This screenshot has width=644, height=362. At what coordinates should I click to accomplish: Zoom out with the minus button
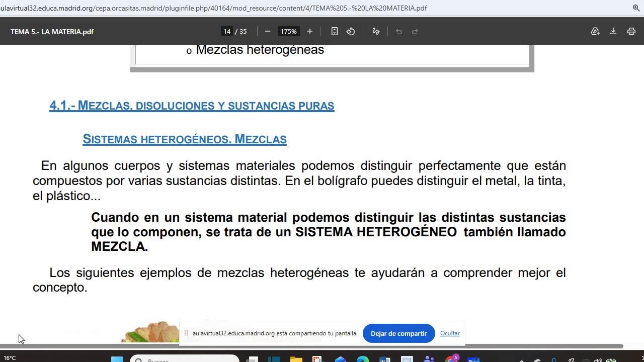point(268,31)
